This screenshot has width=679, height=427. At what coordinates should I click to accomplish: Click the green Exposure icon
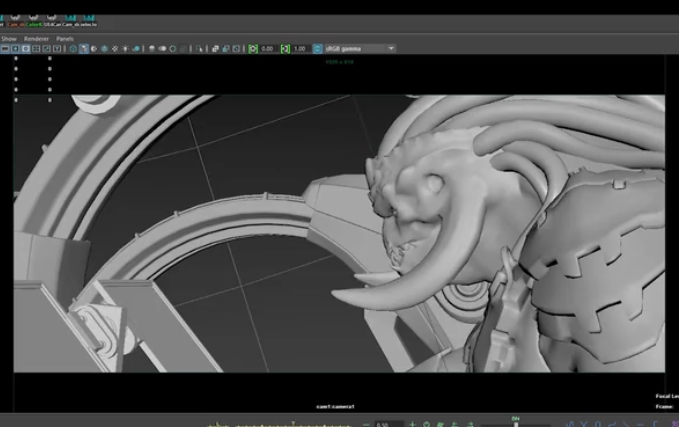pos(253,49)
